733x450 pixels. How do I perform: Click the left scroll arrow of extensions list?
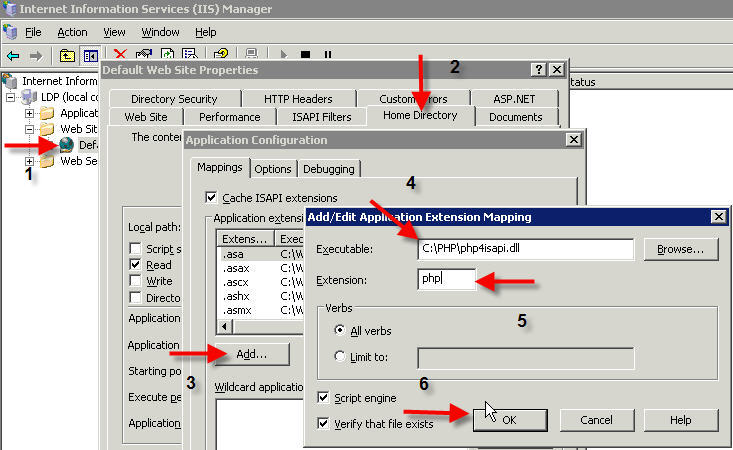click(x=225, y=326)
